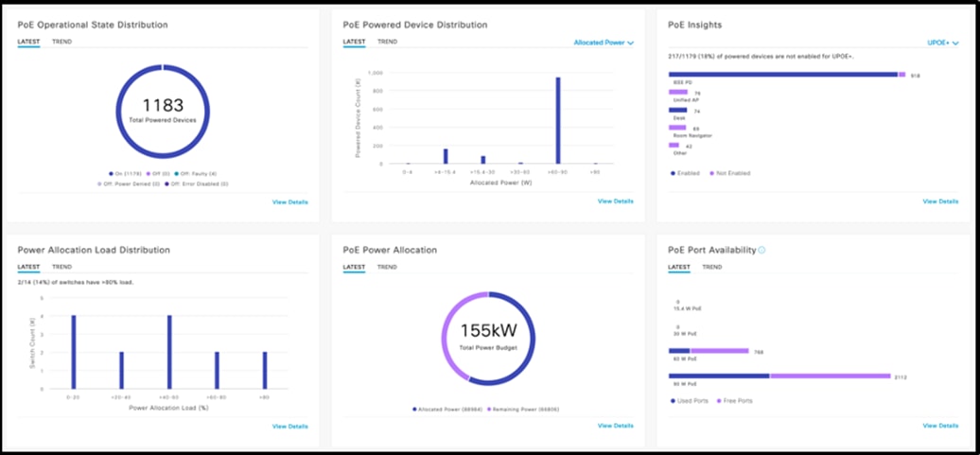Screen dimensions: 980x455
Task: Select LATEST tab in PoE Operational State Distribution
Action: 28,42
